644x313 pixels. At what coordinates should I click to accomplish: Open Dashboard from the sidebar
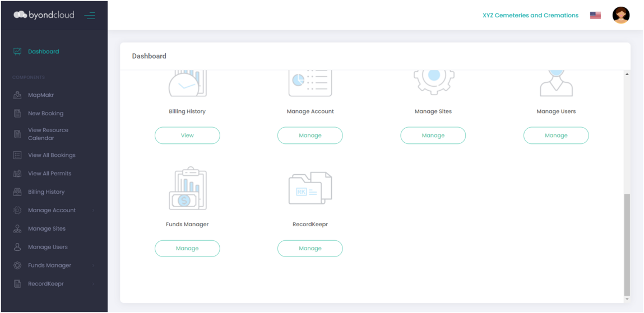(x=44, y=52)
